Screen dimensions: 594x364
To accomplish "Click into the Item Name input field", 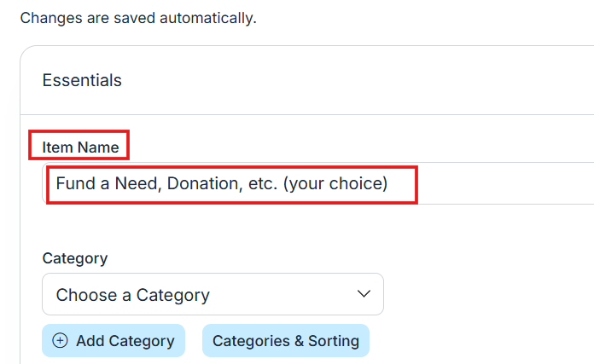I will point(317,183).
